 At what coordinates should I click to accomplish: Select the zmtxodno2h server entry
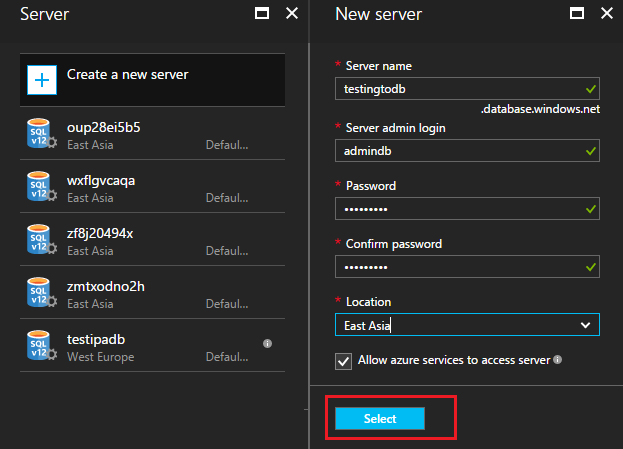click(150, 294)
